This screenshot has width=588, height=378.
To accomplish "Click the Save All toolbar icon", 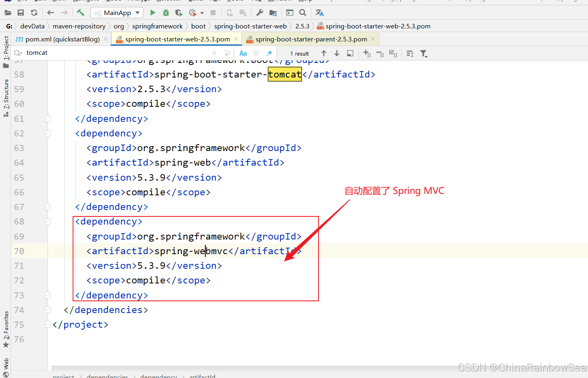I will click(21, 13).
